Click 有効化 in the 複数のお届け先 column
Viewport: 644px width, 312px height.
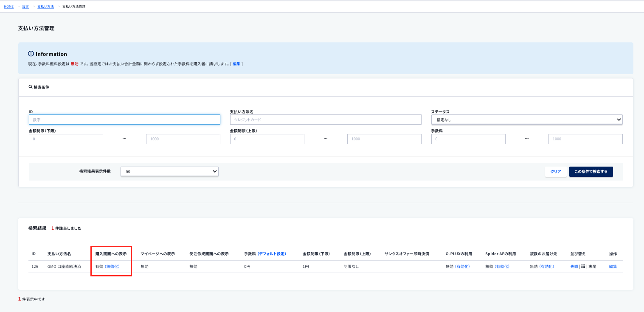pyautogui.click(x=546, y=267)
